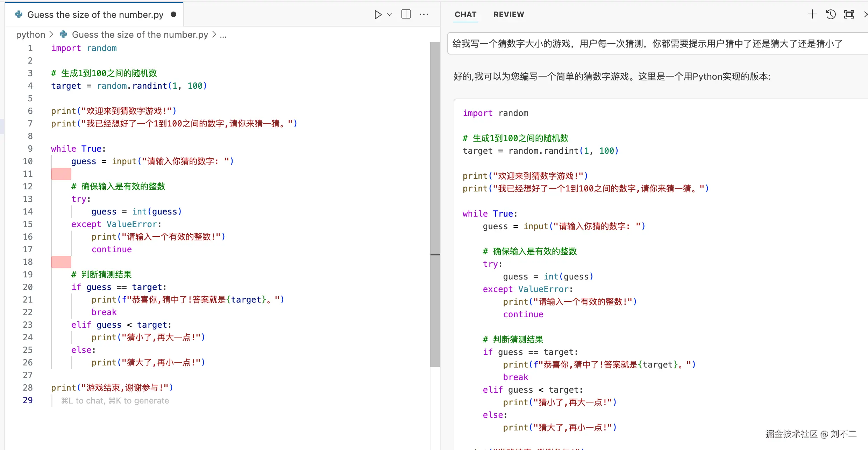Viewport: 868px width, 450px height.
Task: Switch to the REVIEW tab
Action: [508, 14]
